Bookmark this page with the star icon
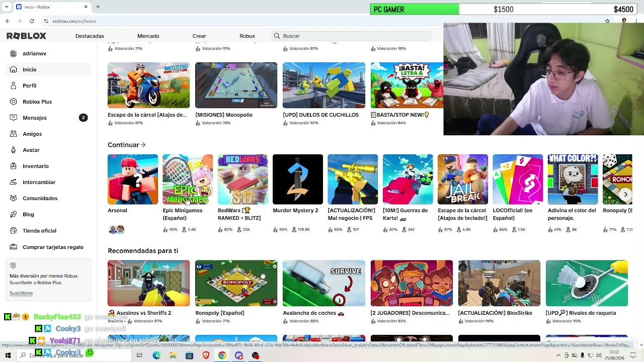 (607, 21)
